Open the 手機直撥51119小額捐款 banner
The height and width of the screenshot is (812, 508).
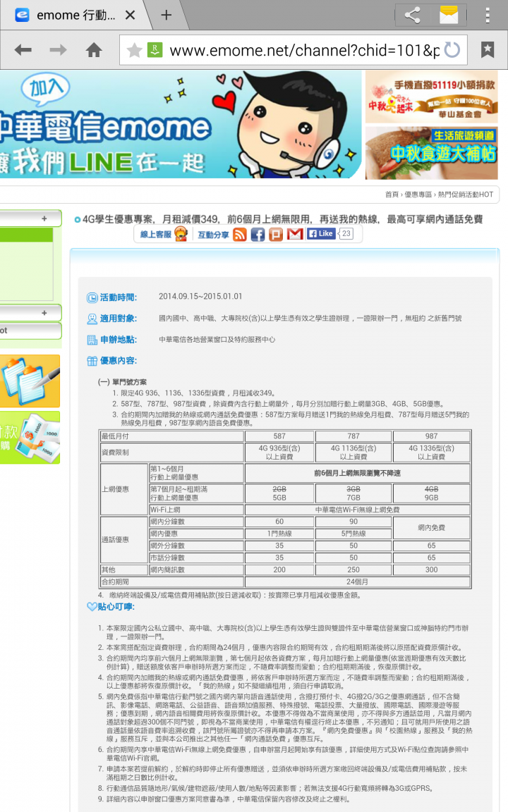click(x=431, y=97)
